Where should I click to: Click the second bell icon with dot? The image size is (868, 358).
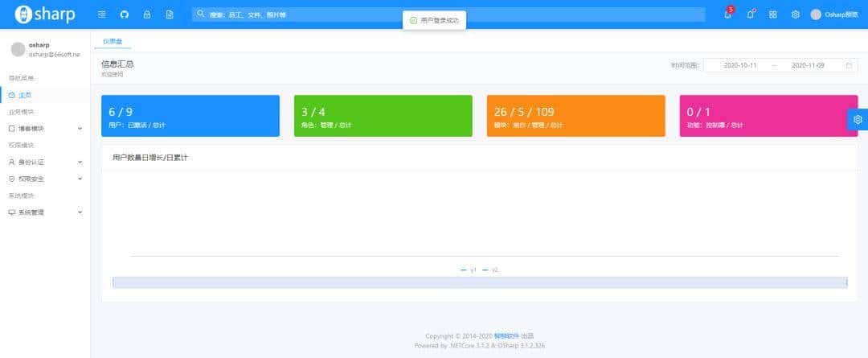coord(751,14)
